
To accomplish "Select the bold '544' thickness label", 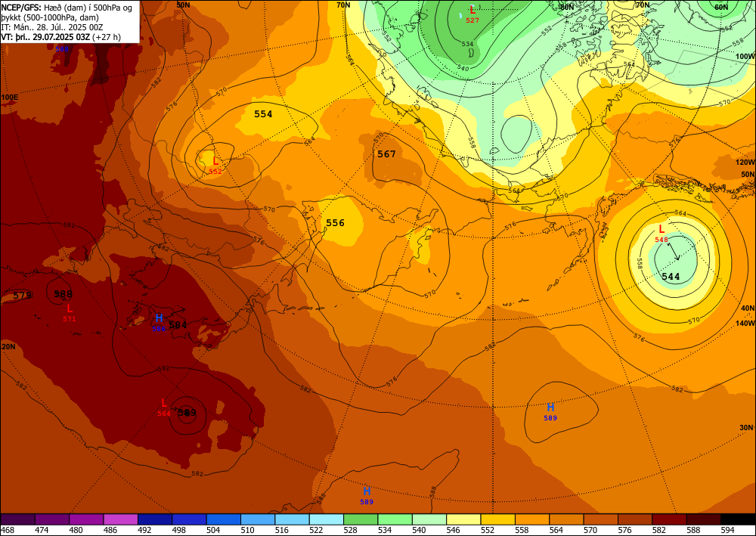I will (x=671, y=277).
